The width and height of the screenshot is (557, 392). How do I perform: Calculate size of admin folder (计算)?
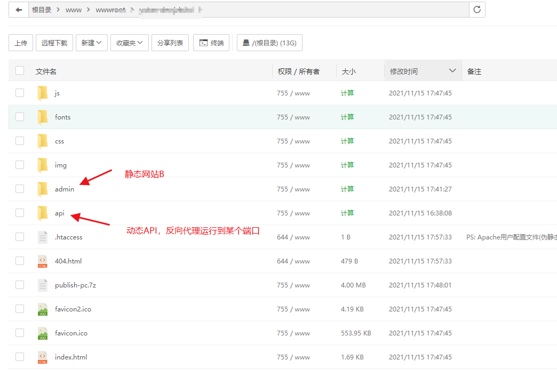[347, 189]
